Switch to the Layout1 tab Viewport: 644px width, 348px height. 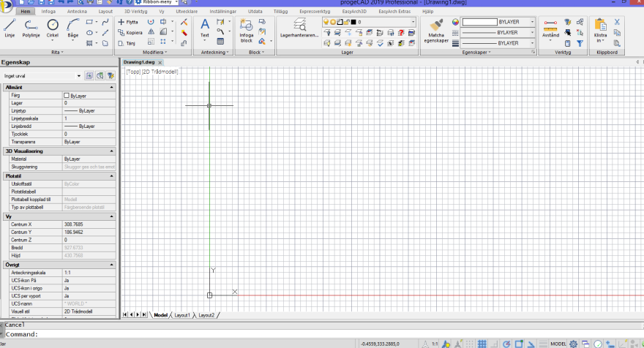[182, 315]
